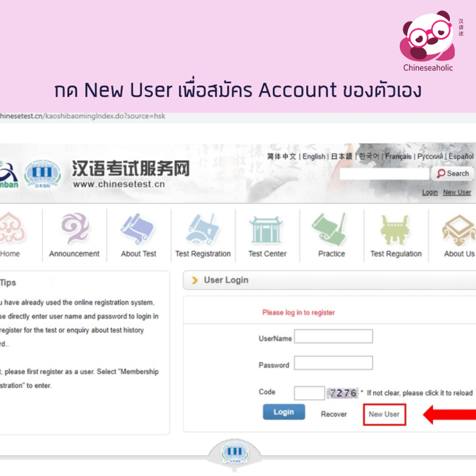Screen dimensions: 476x476
Task: Click the highlighted New User button
Action: pos(384,414)
